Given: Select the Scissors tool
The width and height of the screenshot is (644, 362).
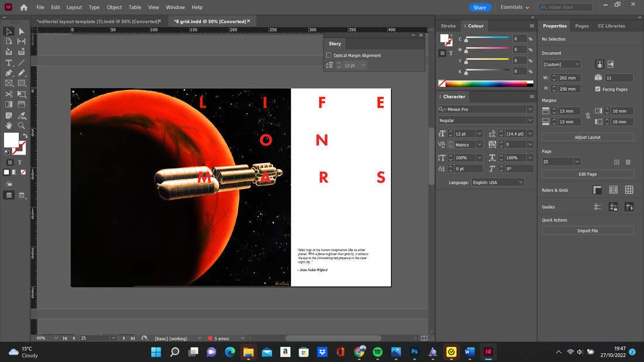Looking at the screenshot, I should click(x=9, y=94).
